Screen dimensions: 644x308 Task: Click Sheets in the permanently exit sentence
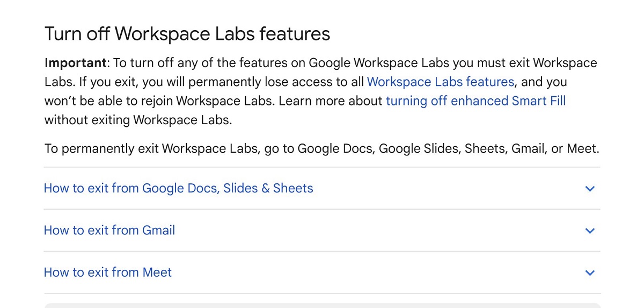click(x=485, y=148)
